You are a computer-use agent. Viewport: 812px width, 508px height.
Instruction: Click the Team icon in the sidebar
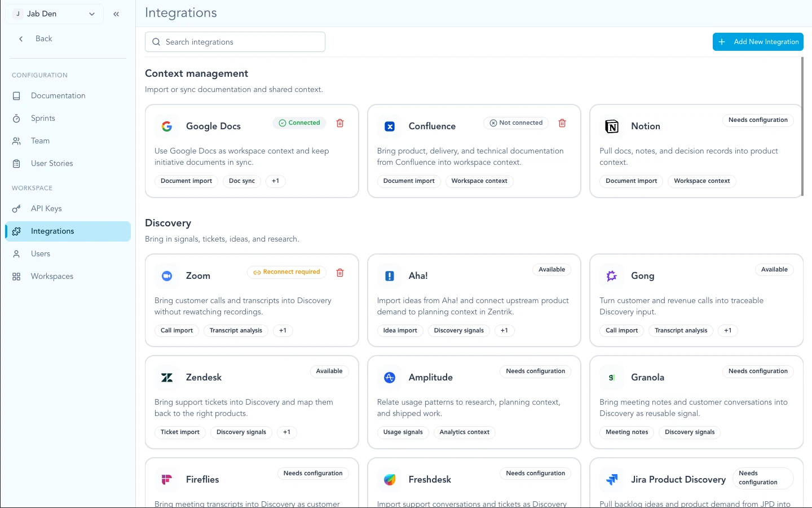pyautogui.click(x=16, y=141)
